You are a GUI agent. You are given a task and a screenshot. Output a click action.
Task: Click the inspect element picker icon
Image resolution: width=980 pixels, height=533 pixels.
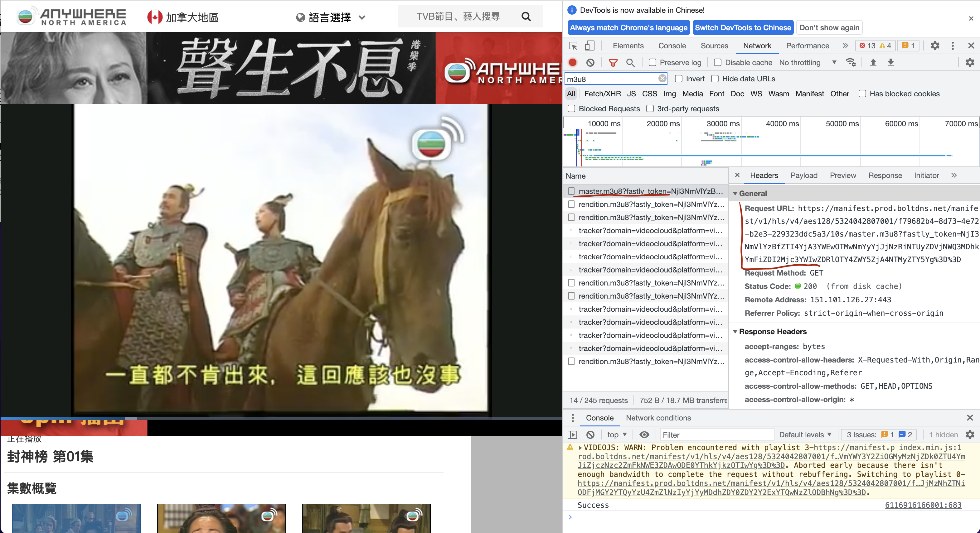573,46
